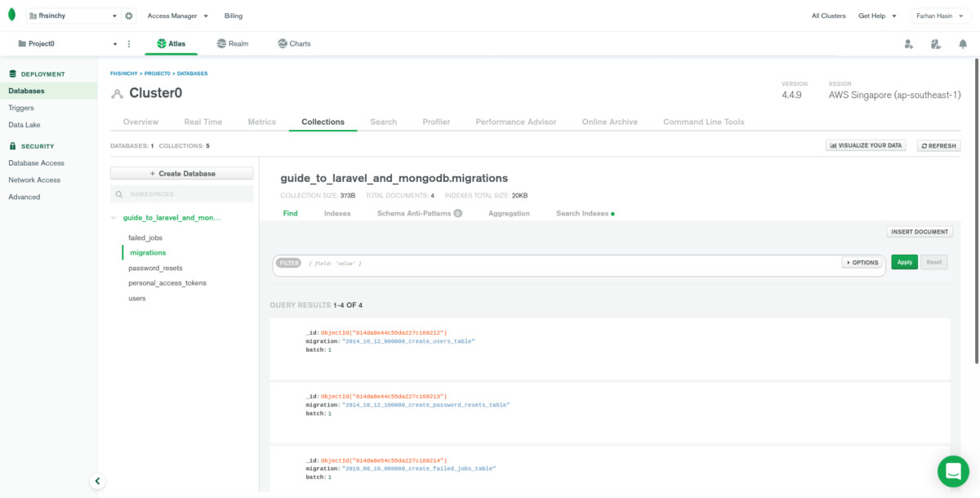Select the Indexes sub-tab
The height and width of the screenshot is (498, 980).
(337, 213)
